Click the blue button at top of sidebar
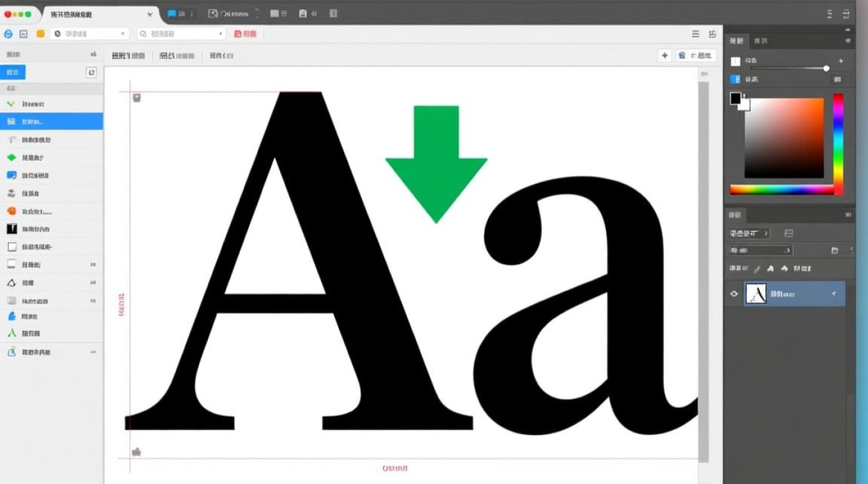Screen dimensions: 868x484 tap(13, 72)
